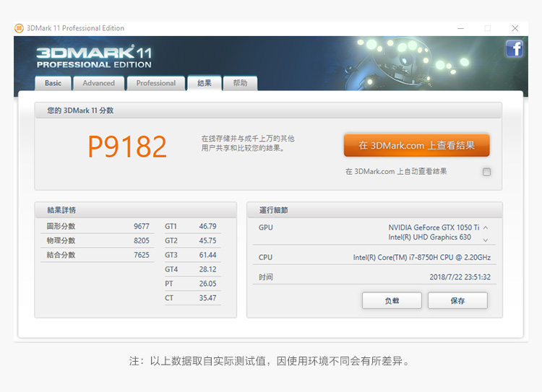Enable auto view results on 3DMark.com checkbox
Viewport: 542px width, 392px height.
pyautogui.click(x=486, y=172)
